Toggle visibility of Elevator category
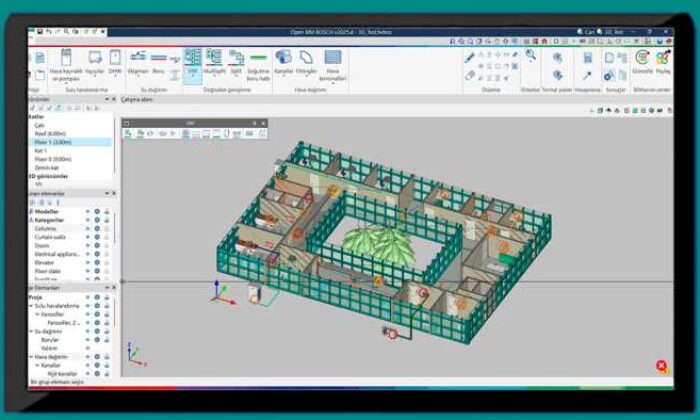Image resolution: width=700 pixels, height=420 pixels. [x=88, y=262]
